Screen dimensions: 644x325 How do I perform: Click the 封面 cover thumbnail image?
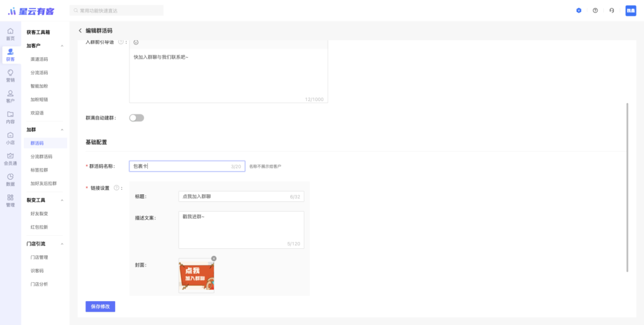[x=196, y=276]
